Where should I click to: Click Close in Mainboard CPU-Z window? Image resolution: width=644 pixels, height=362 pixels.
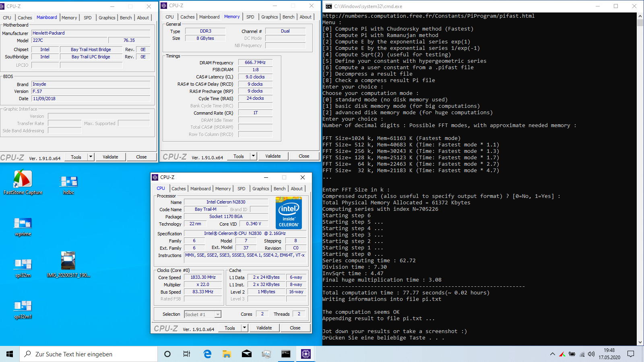pos(141,157)
